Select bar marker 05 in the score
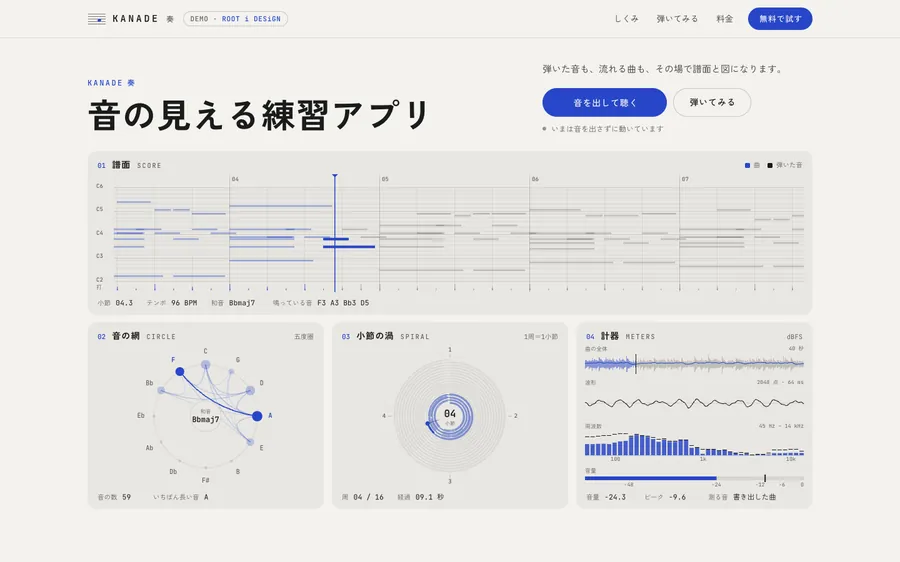900x562 pixels. (385, 179)
